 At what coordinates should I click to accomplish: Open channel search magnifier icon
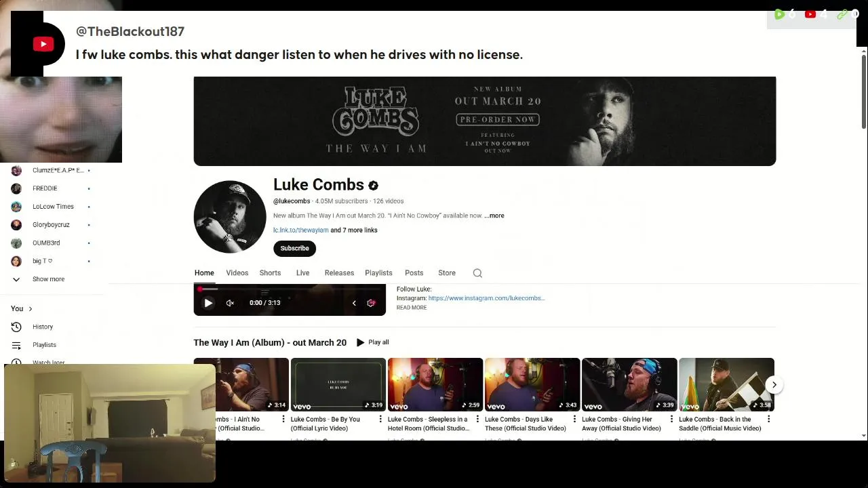(x=477, y=273)
